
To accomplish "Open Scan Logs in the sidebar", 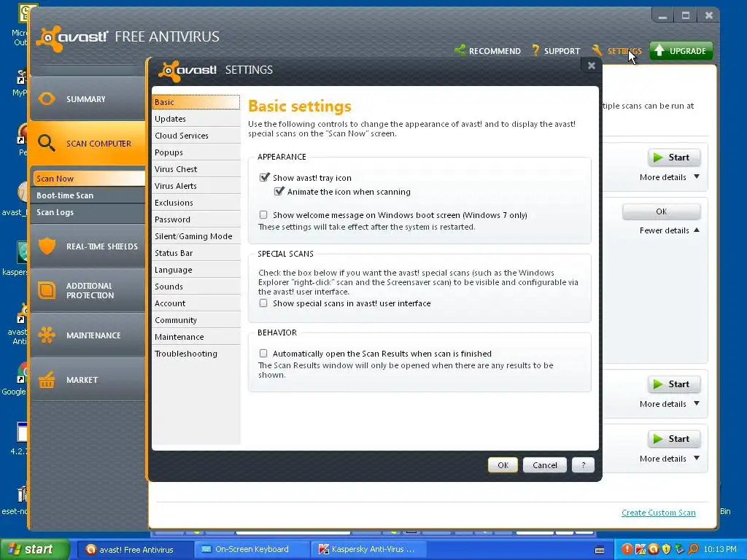I will pyautogui.click(x=88, y=212).
